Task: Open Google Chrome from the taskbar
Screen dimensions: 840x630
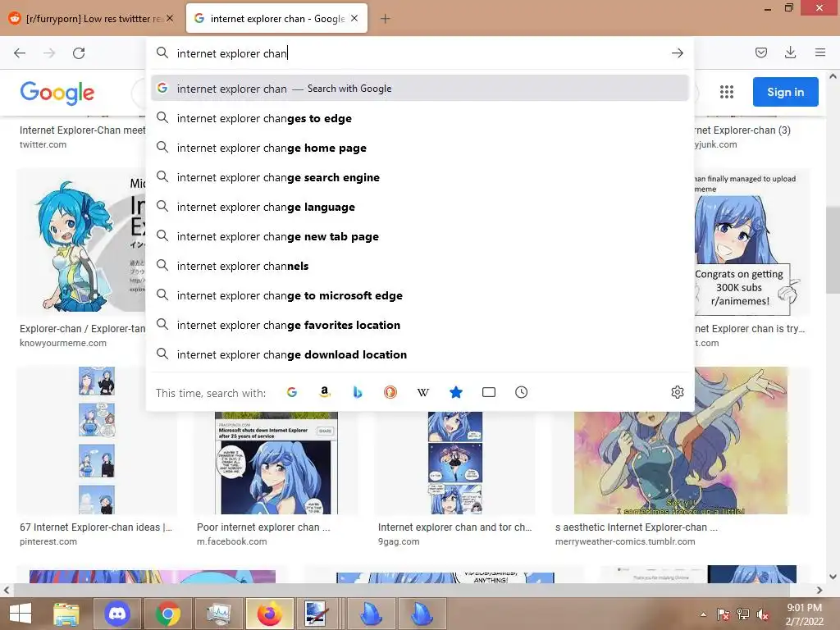Action: pyautogui.click(x=167, y=614)
